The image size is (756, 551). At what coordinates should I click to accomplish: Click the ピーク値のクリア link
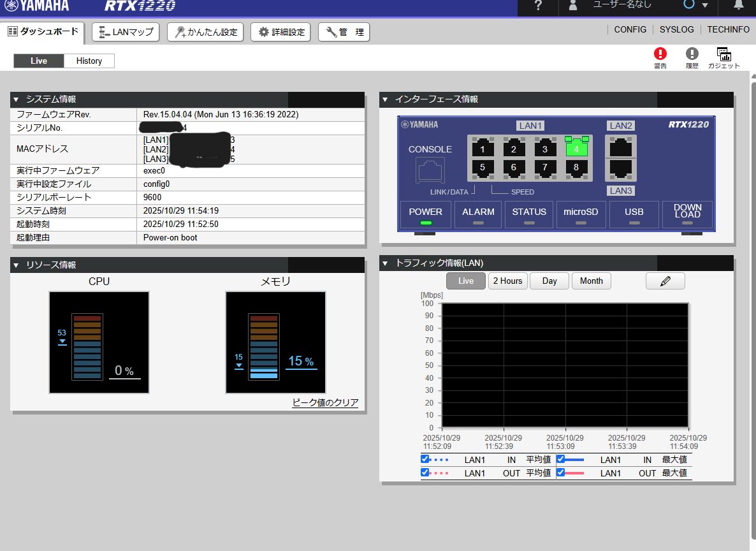click(x=325, y=402)
